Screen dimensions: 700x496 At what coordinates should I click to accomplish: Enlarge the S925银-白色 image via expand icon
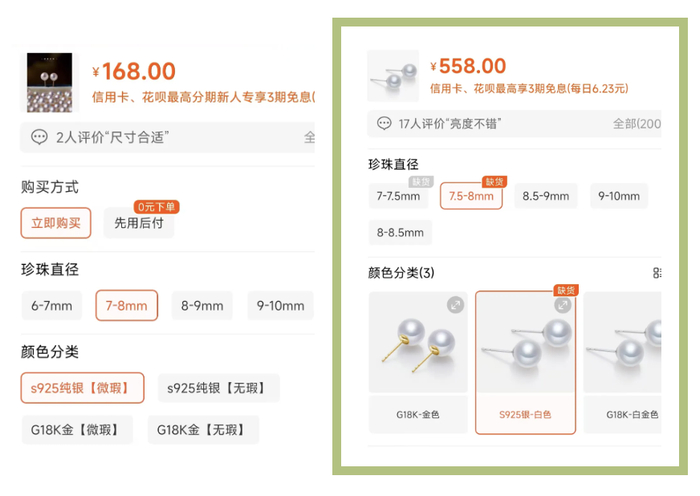point(562,305)
